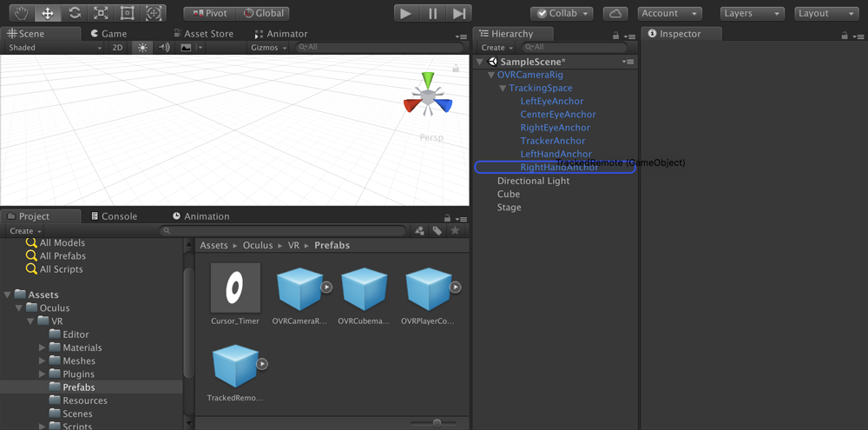Open the Animation tab
The image size is (868, 430).
tap(201, 216)
